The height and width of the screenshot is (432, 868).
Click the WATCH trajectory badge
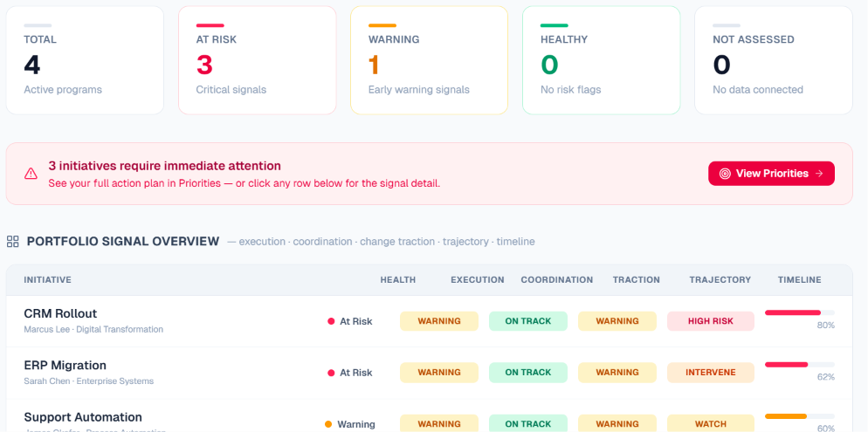coord(711,423)
